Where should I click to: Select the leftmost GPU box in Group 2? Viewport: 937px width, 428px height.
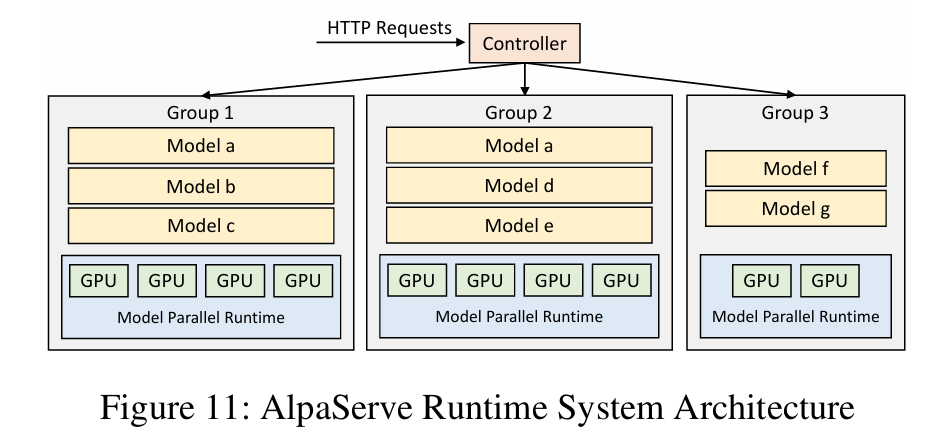pyautogui.click(x=417, y=280)
